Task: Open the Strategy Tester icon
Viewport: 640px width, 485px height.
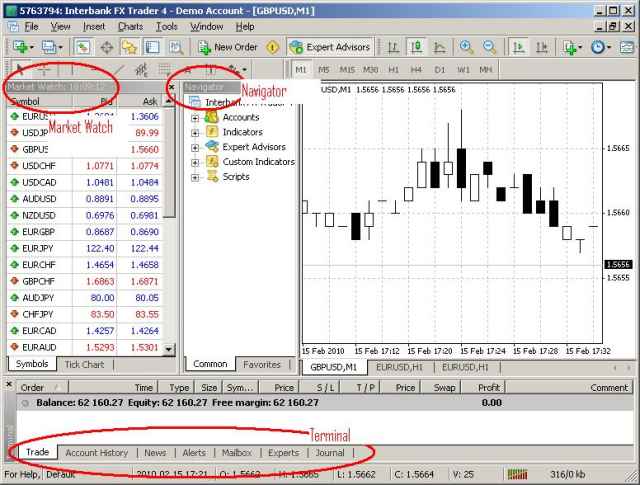Action: pyautogui.click(x=176, y=47)
